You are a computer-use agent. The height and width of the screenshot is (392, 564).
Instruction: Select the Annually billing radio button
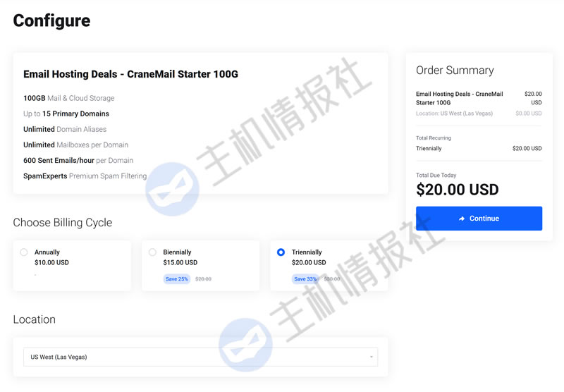pos(24,252)
